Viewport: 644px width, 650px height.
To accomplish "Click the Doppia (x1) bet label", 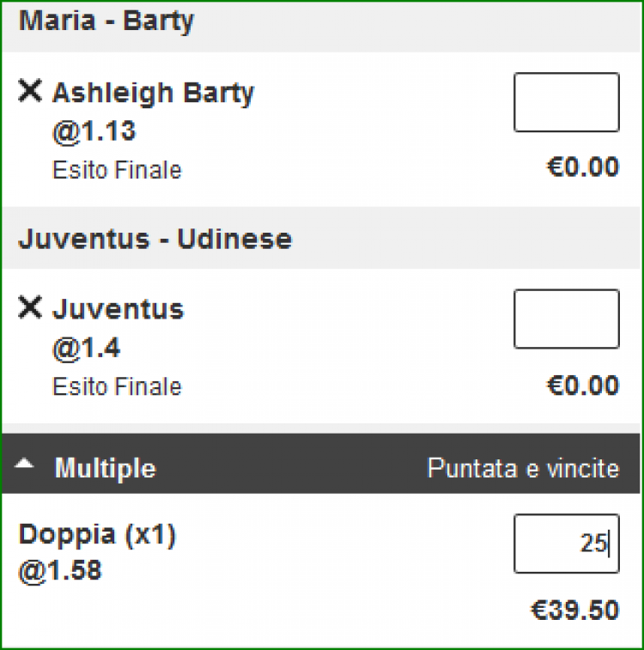I will point(97,535).
